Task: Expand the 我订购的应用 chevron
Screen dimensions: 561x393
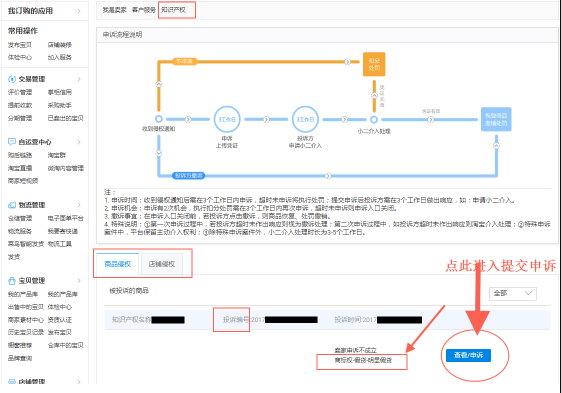Action: pyautogui.click(x=79, y=11)
